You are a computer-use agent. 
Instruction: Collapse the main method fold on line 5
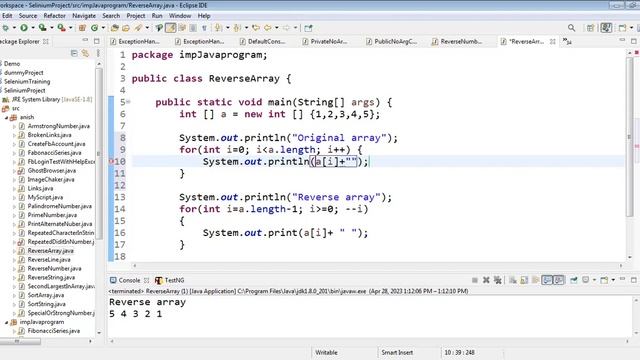click(129, 102)
